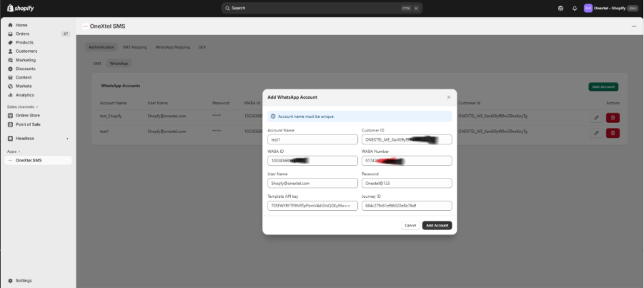
Task: Cancel the Add WhatsApp Account dialog
Action: [410, 225]
